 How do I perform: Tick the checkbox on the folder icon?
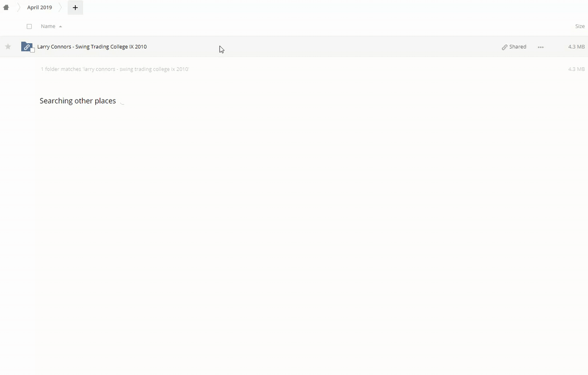pyautogui.click(x=32, y=50)
